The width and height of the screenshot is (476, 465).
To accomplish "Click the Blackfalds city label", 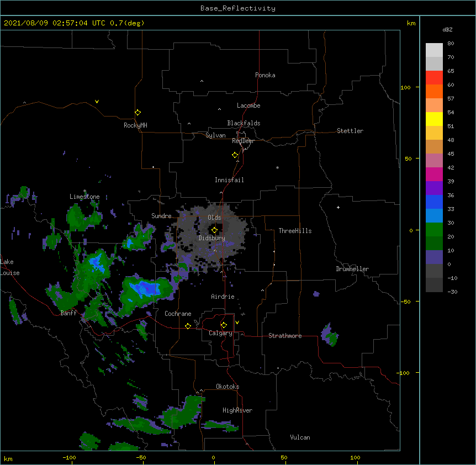I will point(244,123).
